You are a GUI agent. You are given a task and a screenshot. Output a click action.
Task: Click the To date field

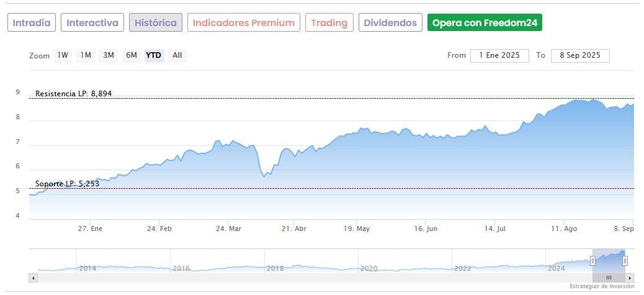pos(580,55)
